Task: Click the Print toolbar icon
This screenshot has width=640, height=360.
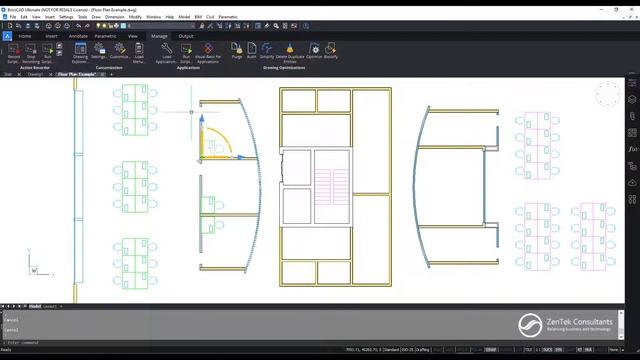Action: coord(49,26)
